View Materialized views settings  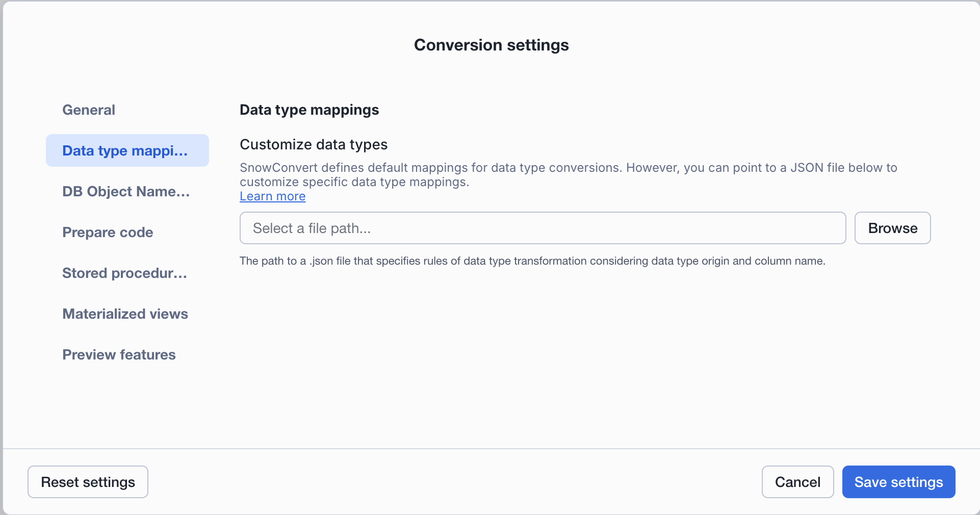125,314
